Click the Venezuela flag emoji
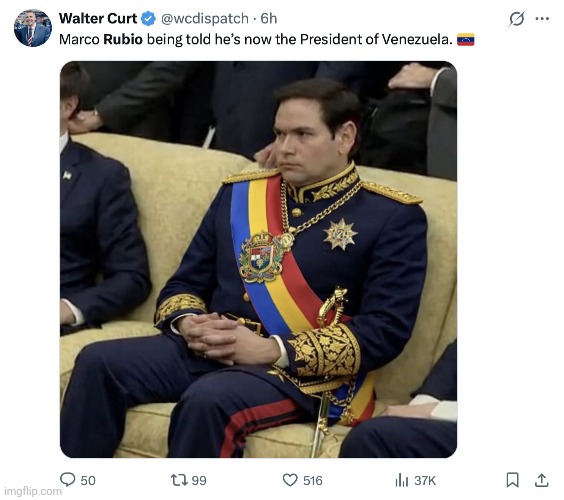This screenshot has height=500, width=564. pyautogui.click(x=465, y=39)
